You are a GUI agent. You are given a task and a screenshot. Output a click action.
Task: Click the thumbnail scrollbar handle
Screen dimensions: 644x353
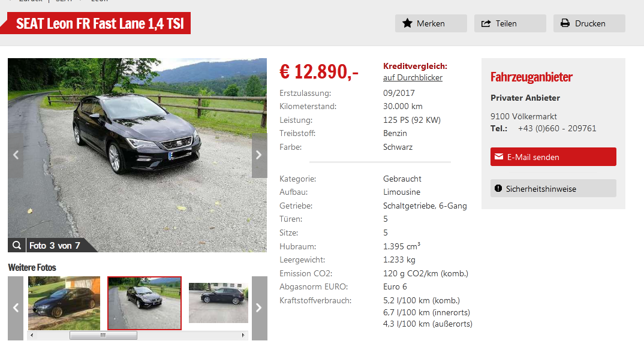tap(103, 336)
